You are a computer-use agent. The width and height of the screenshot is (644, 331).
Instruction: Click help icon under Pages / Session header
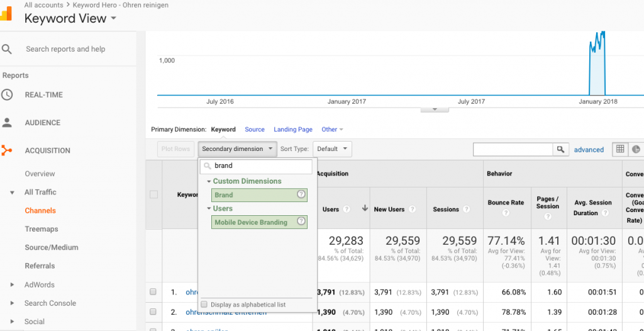(x=548, y=216)
